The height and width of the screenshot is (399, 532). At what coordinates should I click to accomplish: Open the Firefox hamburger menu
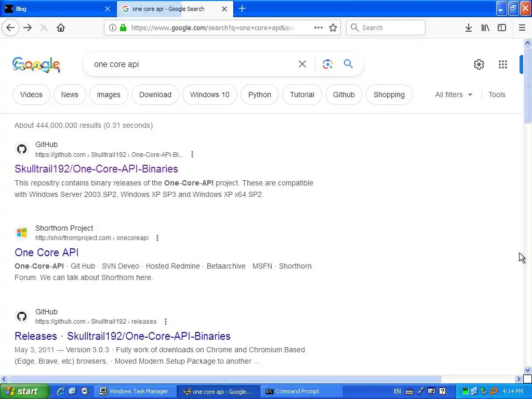(522, 28)
